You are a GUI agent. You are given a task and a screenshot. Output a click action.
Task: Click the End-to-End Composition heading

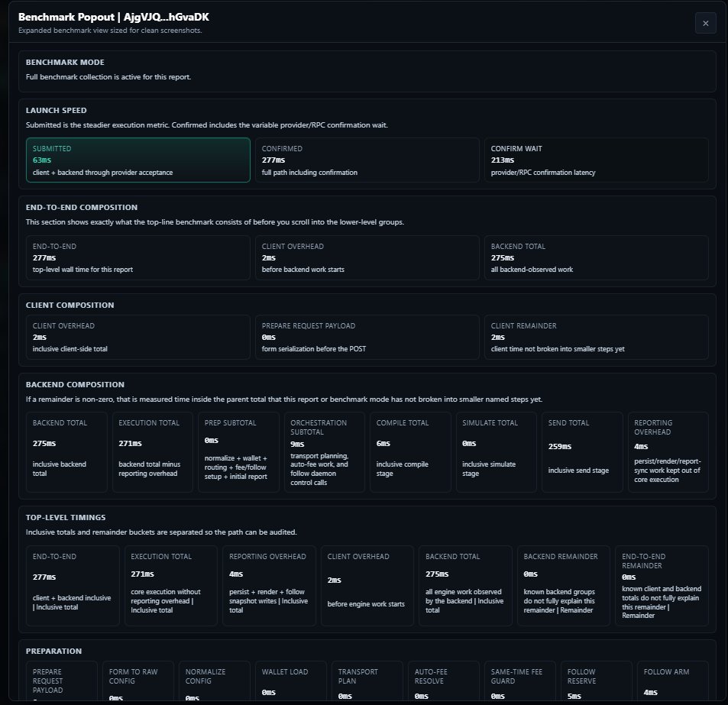point(82,208)
